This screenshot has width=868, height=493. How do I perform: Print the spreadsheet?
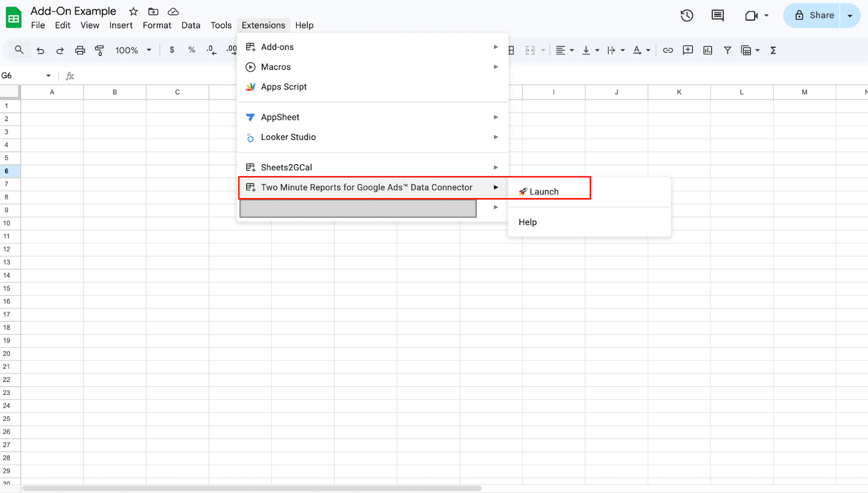click(80, 50)
